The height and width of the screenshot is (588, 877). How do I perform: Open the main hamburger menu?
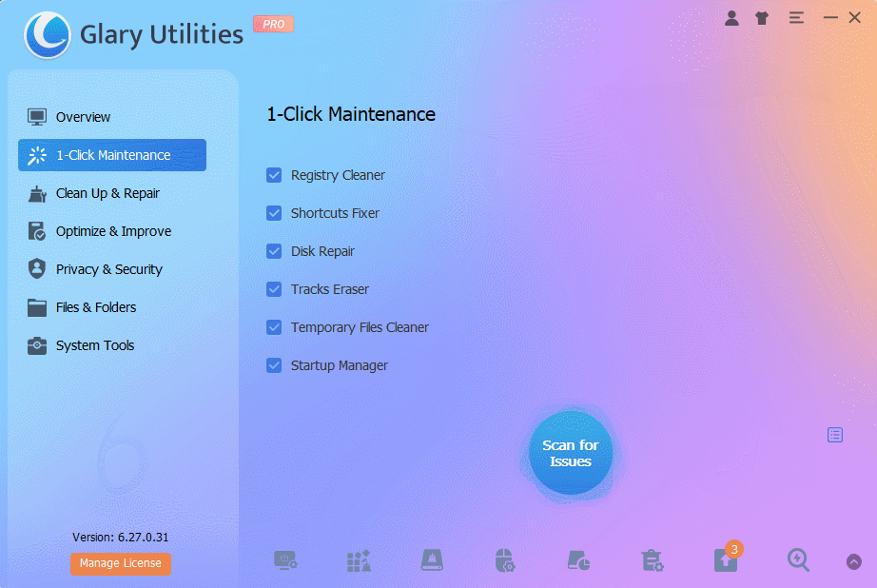[x=796, y=18]
